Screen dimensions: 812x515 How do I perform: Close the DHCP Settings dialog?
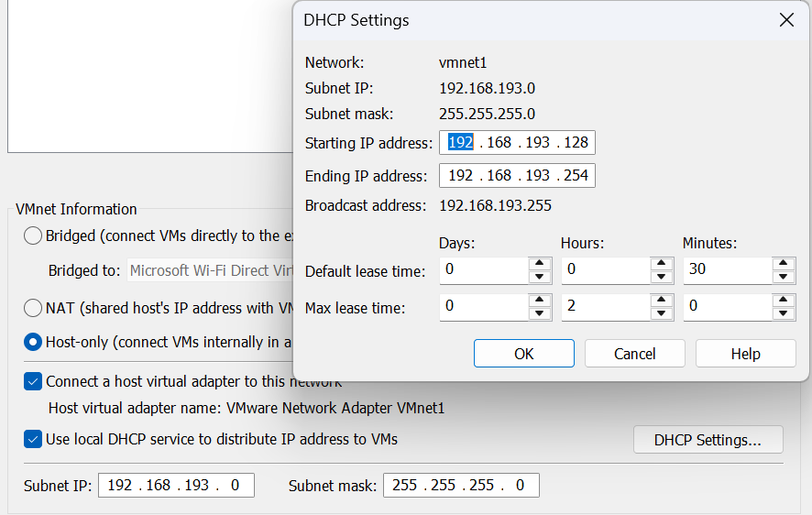point(786,20)
